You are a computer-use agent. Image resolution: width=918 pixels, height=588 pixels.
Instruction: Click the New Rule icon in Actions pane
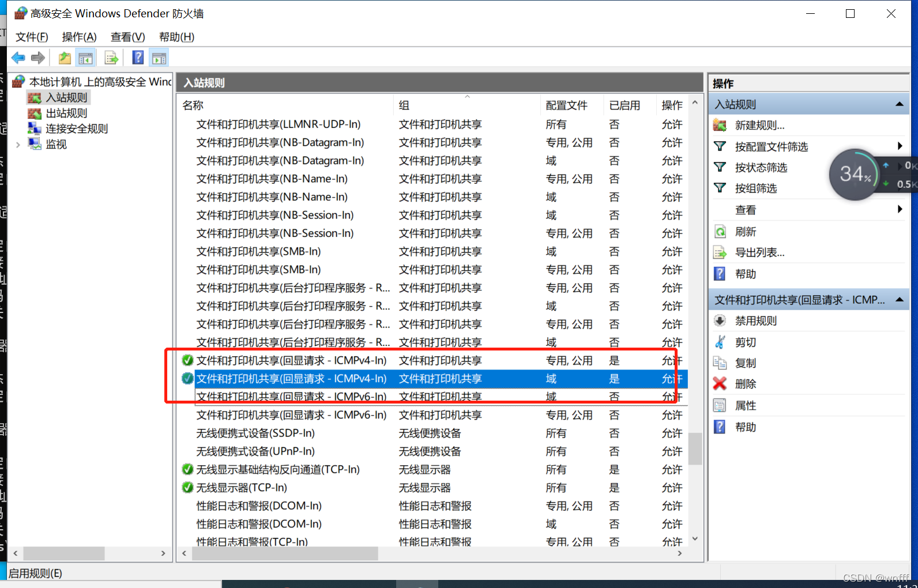(720, 125)
